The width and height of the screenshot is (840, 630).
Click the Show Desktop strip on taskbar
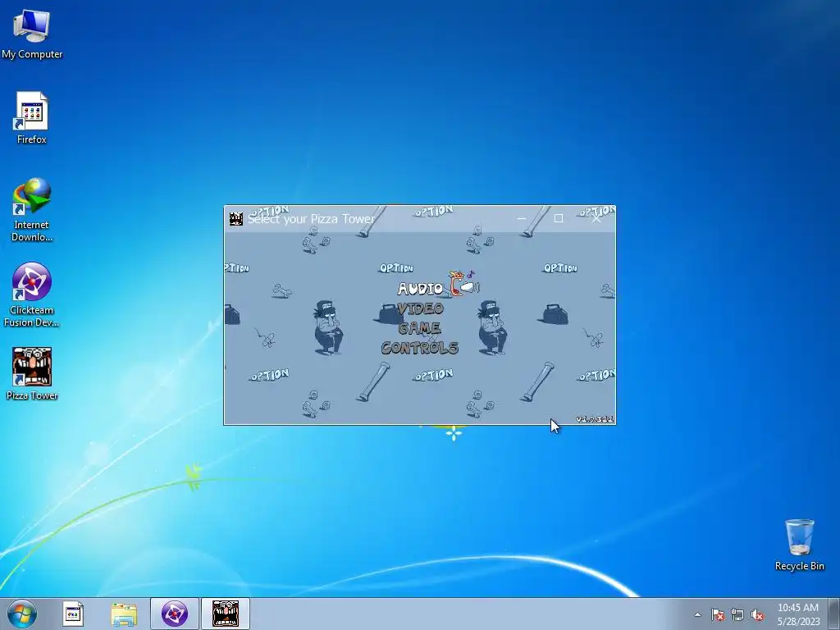(x=834, y=614)
